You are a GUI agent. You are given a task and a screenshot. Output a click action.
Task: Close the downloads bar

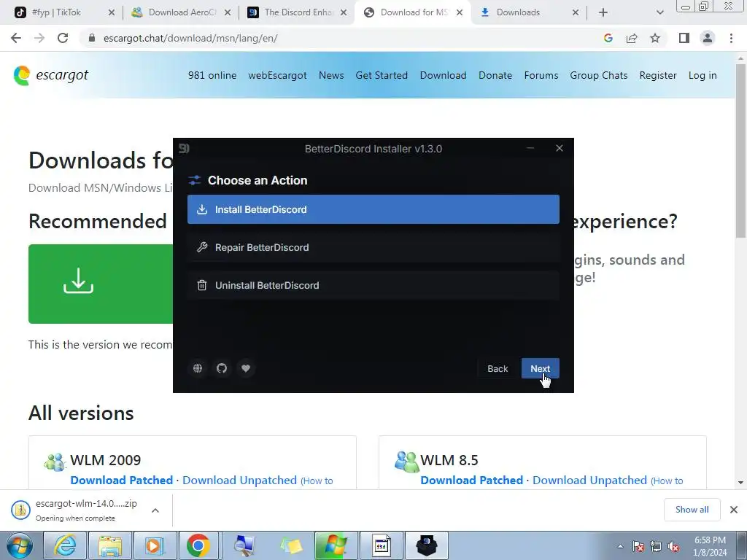point(734,510)
